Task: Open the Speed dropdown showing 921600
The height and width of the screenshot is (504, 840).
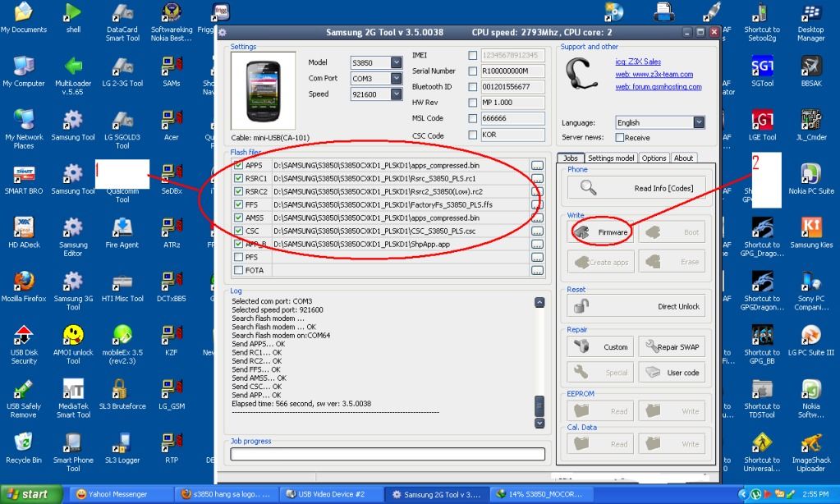Action: point(396,94)
